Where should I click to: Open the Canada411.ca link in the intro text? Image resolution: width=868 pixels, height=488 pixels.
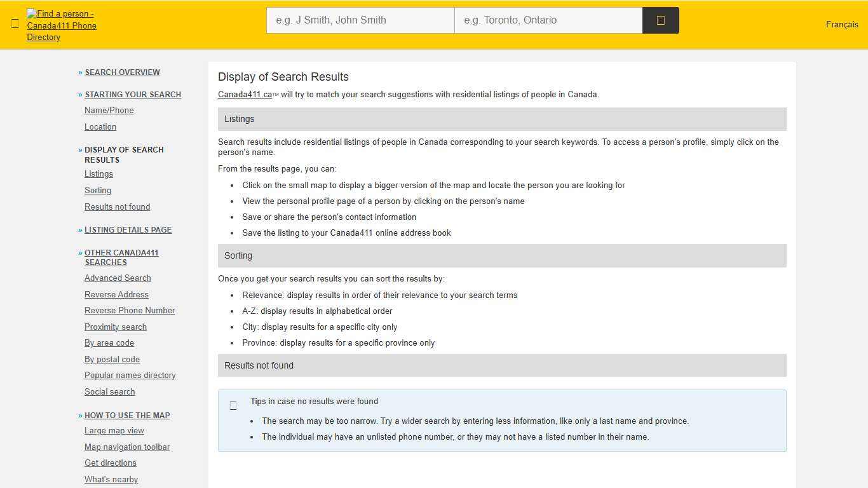point(245,94)
